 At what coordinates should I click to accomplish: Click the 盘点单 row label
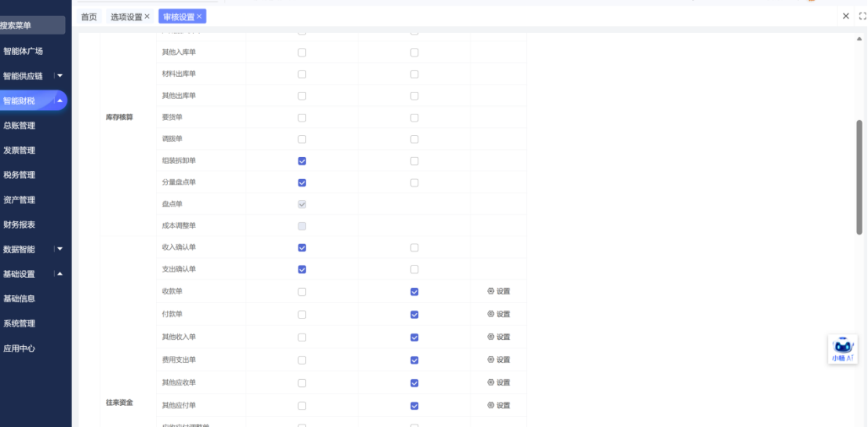tap(173, 204)
